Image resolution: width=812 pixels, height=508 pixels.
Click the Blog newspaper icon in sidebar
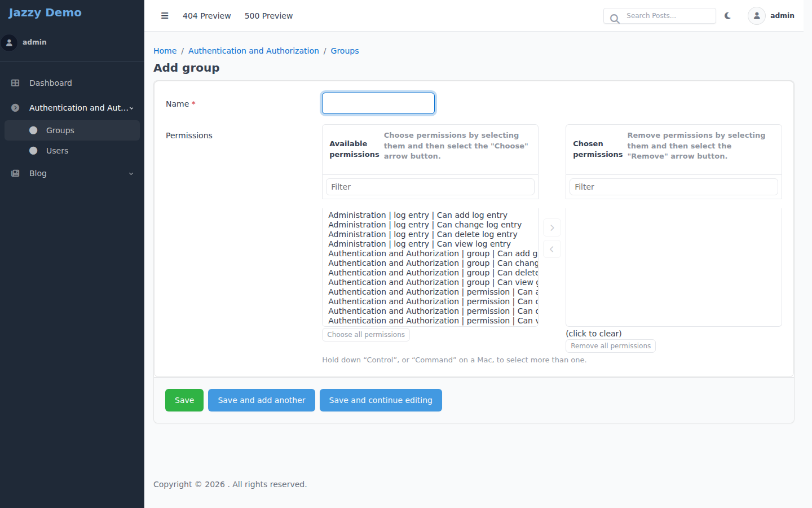click(x=15, y=173)
